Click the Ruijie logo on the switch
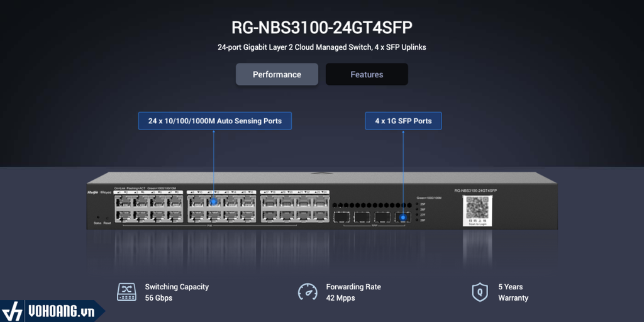 pos(93,192)
